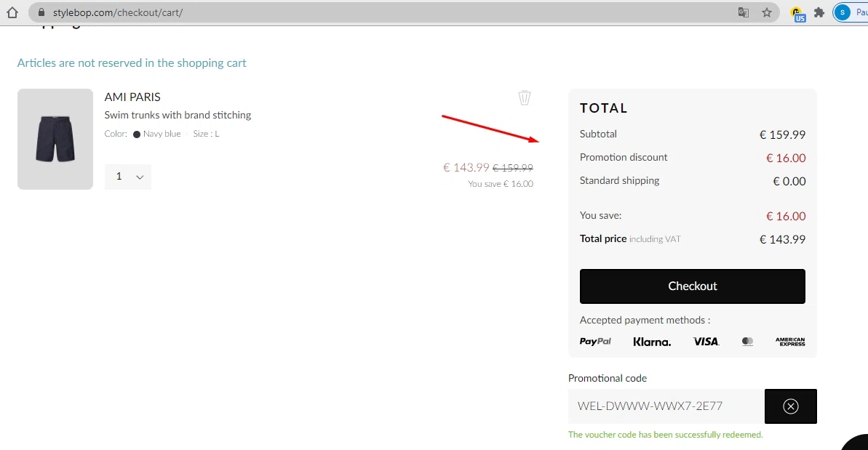Click the TOTAL heading

603,108
